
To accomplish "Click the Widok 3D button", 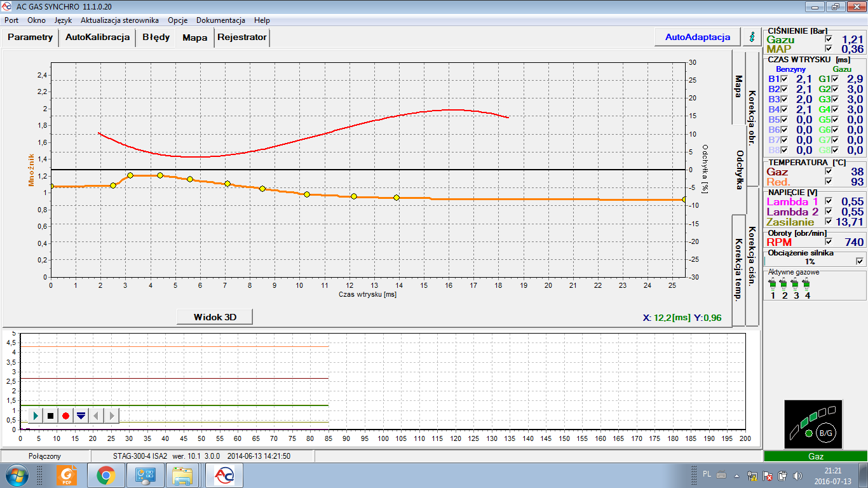I will (x=215, y=316).
